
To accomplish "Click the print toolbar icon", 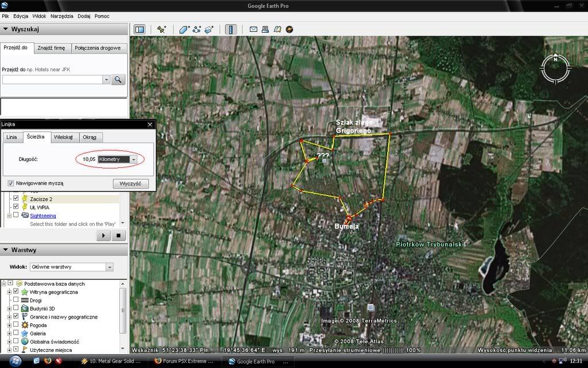I will pyautogui.click(x=265, y=29).
